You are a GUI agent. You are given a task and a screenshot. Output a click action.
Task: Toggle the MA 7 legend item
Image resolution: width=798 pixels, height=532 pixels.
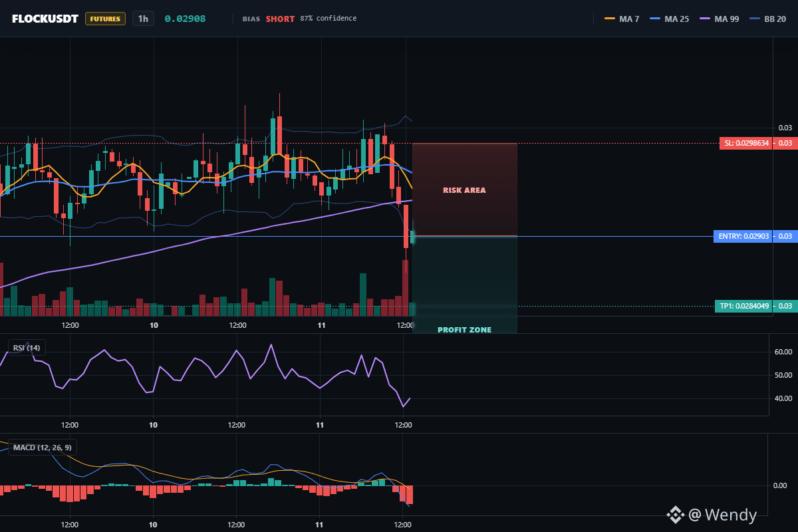coord(622,19)
